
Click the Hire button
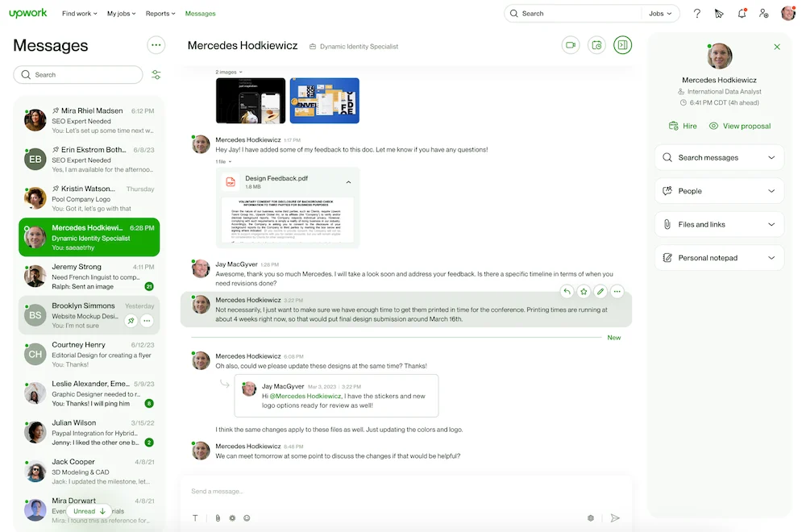(x=683, y=126)
